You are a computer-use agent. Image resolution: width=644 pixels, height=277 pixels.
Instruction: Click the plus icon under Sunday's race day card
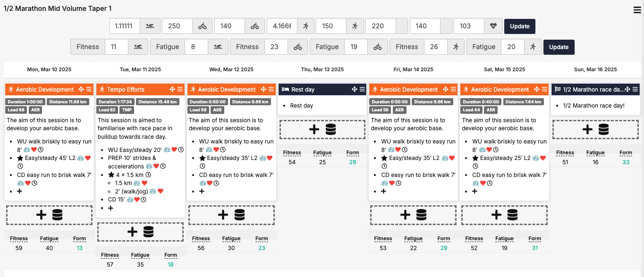click(587, 129)
